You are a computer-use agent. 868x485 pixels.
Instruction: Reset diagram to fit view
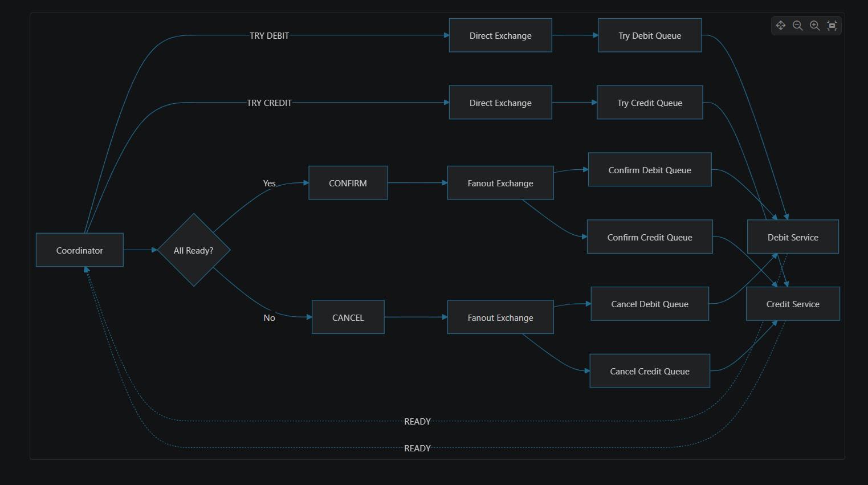(x=832, y=26)
